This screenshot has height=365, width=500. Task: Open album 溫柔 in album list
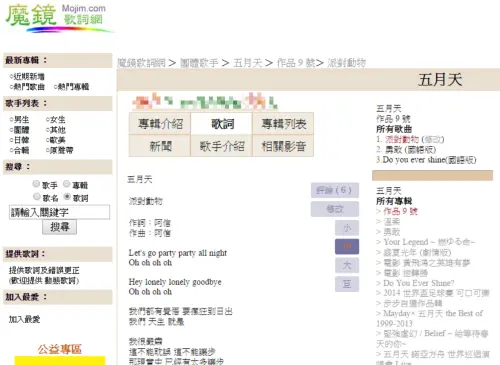click(x=392, y=222)
